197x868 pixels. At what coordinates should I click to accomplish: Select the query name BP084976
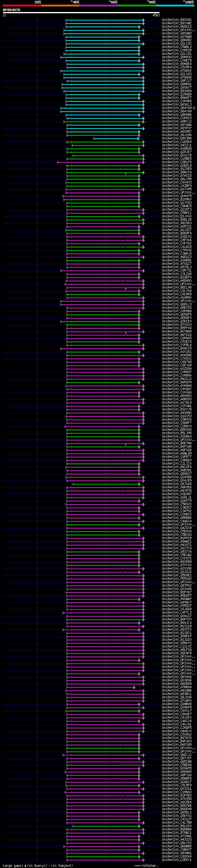click(x=11, y=10)
